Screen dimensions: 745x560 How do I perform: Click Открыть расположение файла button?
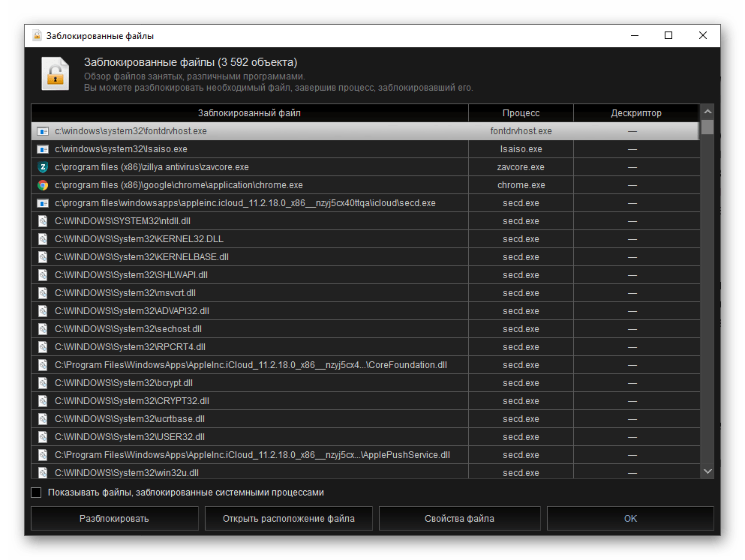[x=288, y=519]
